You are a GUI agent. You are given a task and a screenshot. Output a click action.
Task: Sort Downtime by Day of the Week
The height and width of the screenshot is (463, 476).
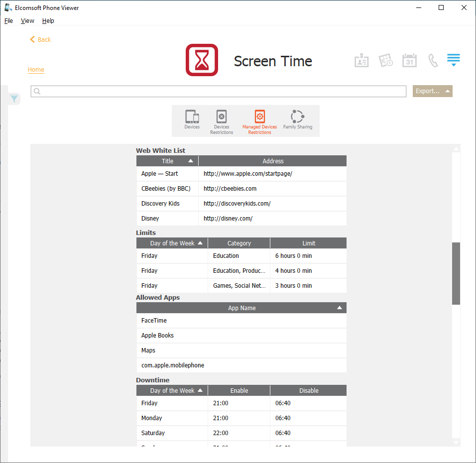(172, 391)
